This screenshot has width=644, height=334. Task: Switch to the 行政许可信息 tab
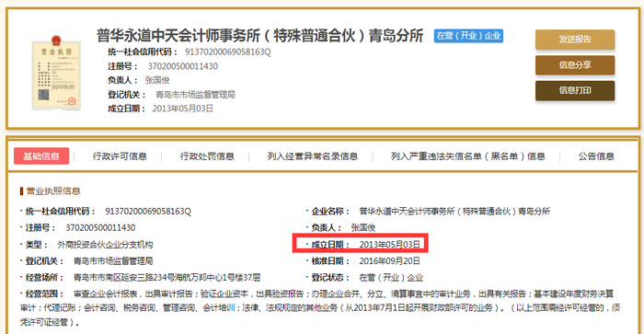(x=120, y=156)
